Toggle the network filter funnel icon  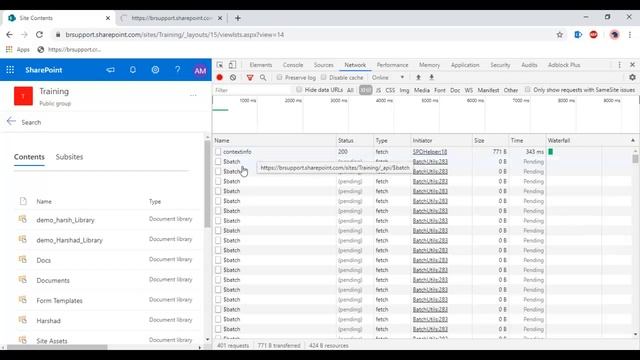pyautogui.click(x=250, y=77)
